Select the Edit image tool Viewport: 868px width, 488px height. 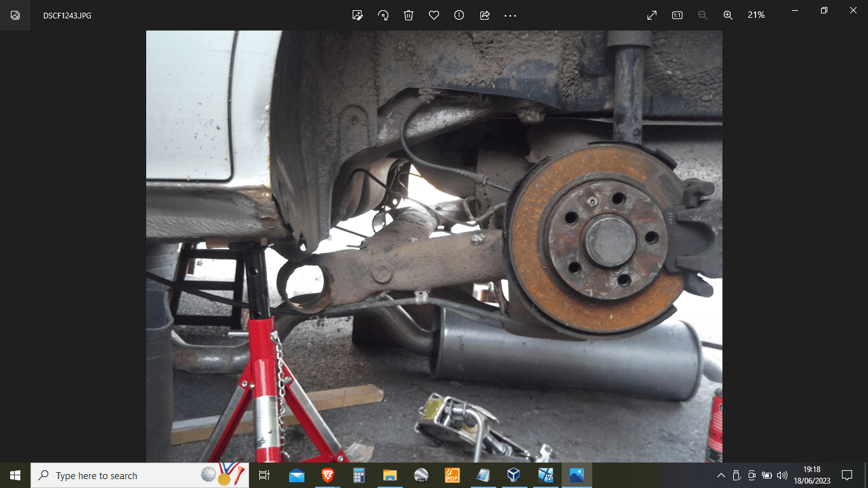[x=358, y=15]
